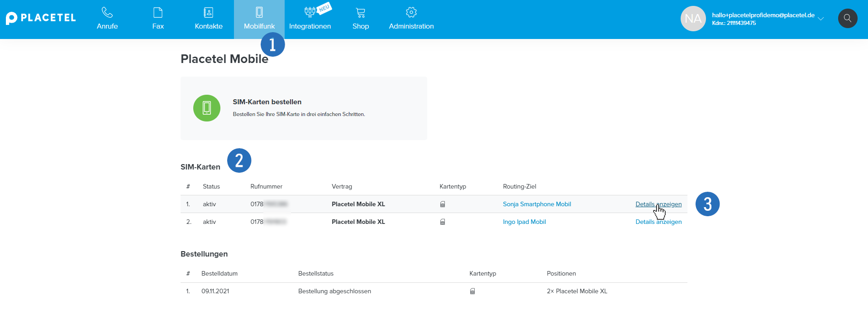Click Kartentyp header in SIM-Karten table

tap(453, 187)
